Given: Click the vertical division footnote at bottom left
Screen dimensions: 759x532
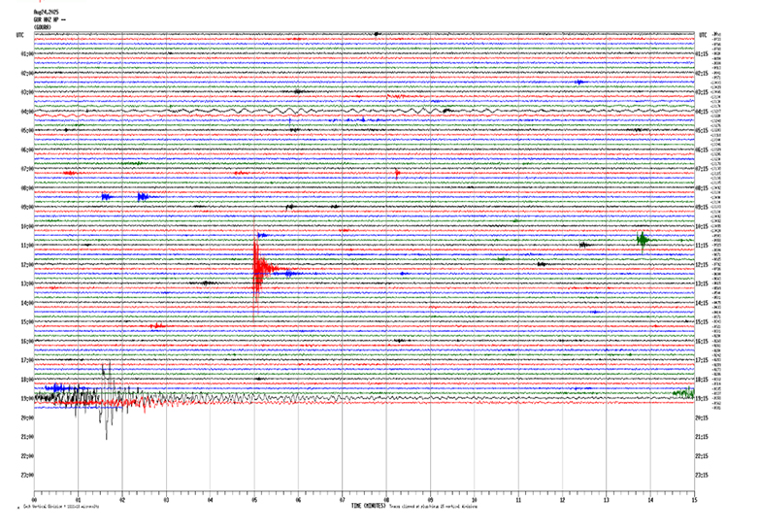Looking at the screenshot, I should click(60, 507).
